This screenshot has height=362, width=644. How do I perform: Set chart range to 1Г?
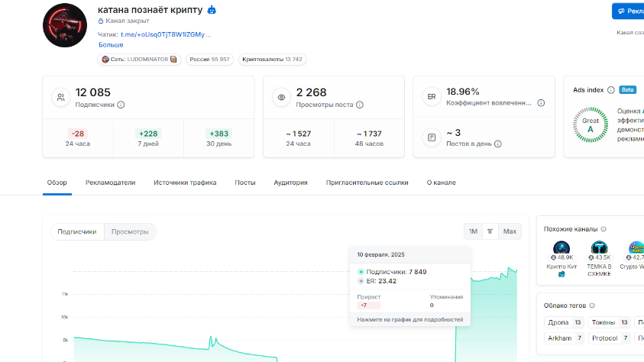click(x=490, y=231)
